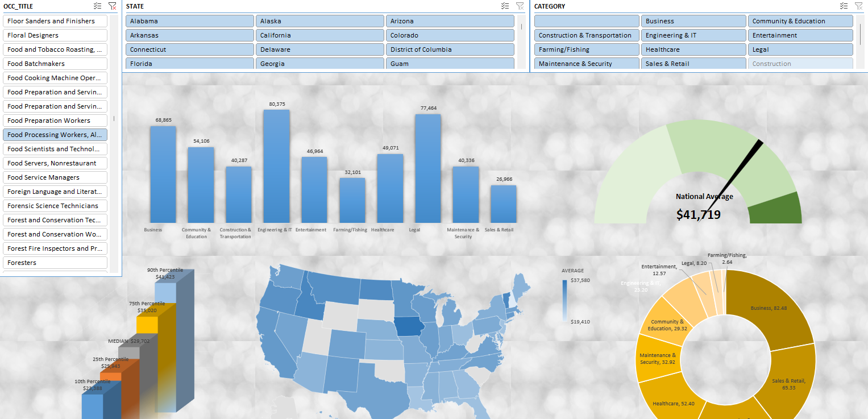Select Food Service Managers
The height and width of the screenshot is (419, 868).
tap(55, 177)
